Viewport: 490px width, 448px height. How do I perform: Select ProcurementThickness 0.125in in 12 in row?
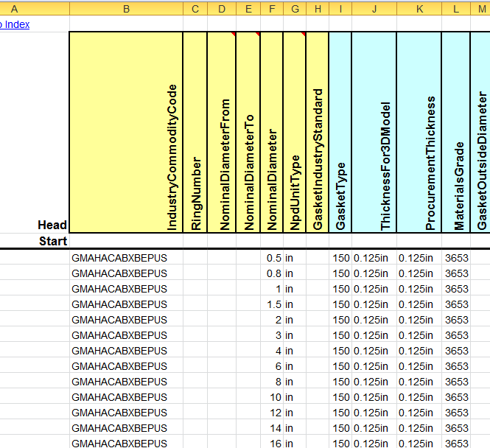(419, 413)
